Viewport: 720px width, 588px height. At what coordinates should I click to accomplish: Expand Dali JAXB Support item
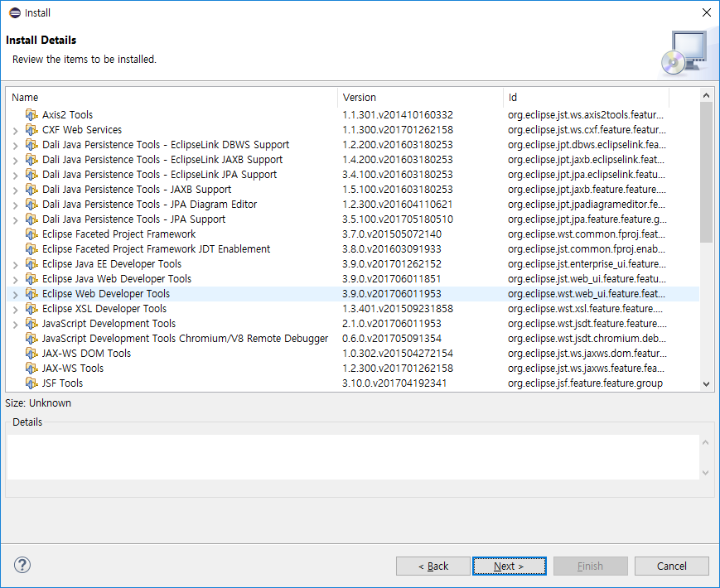16,190
